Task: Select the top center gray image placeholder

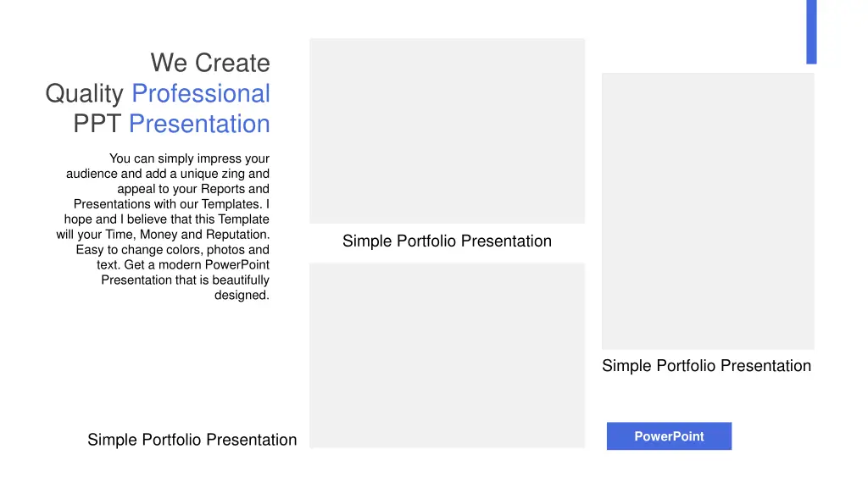Action: 447,130
